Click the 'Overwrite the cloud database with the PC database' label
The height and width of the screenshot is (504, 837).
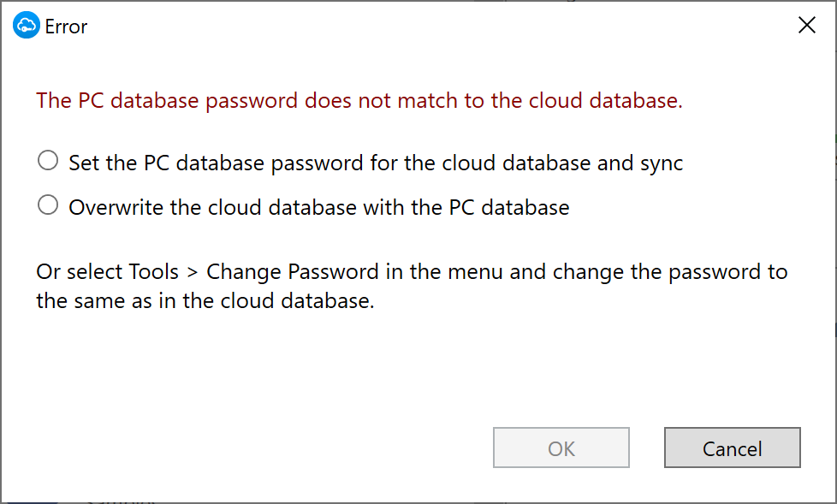tap(319, 207)
